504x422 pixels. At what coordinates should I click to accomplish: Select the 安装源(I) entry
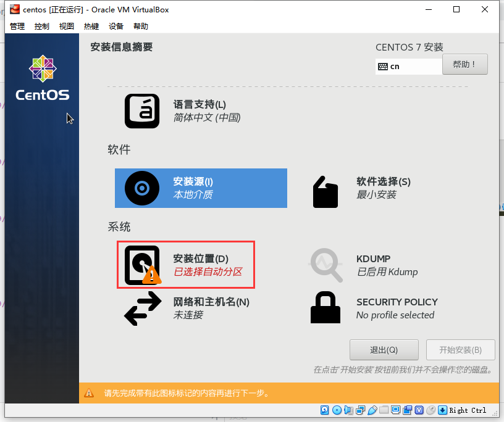(201, 188)
